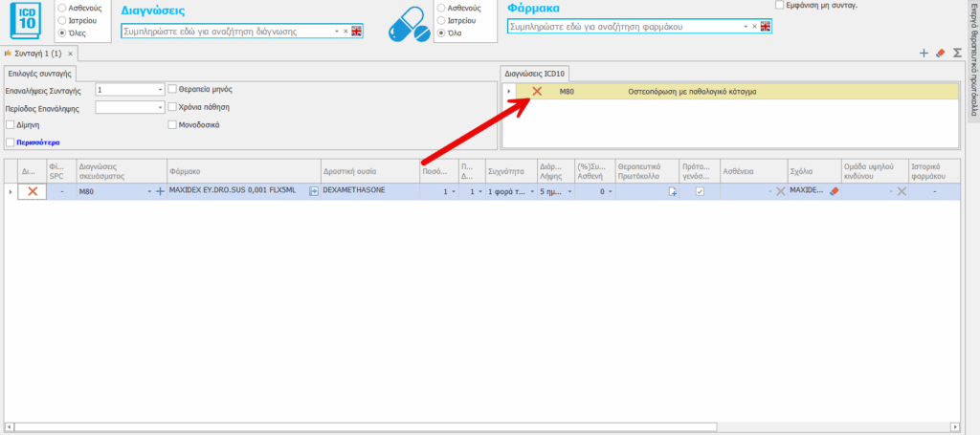
Task: Open the Επαναλήψεις Συνταγής dropdown
Action: (x=160, y=90)
